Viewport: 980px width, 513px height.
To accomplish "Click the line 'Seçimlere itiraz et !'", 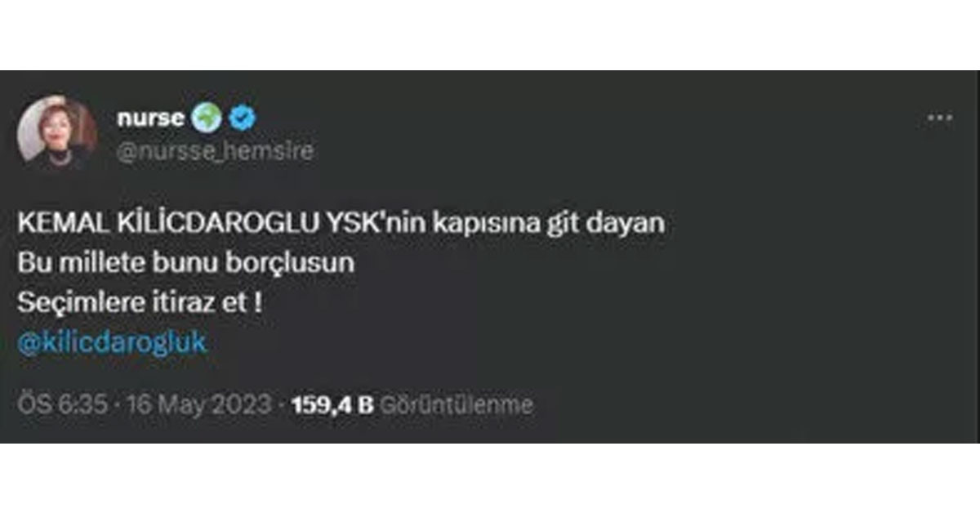I will coord(141,302).
